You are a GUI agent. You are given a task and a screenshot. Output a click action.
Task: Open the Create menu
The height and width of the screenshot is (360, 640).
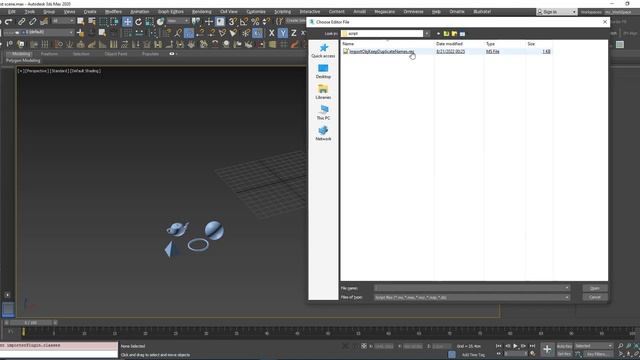[90, 12]
